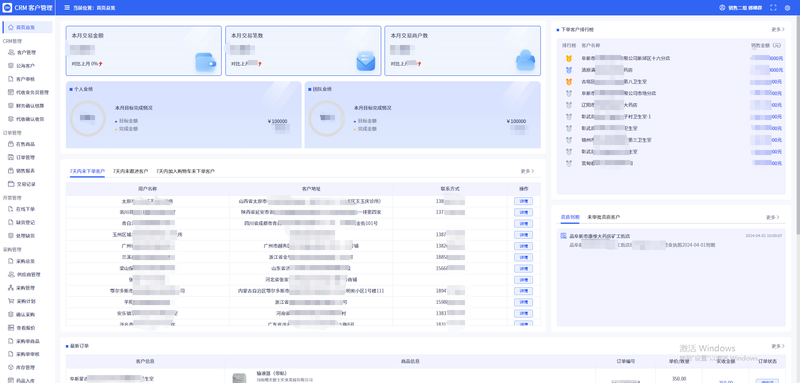This screenshot has height=383, width=800.
Task: Click the wallet icon on 本月交易金额 card
Action: pos(206,62)
